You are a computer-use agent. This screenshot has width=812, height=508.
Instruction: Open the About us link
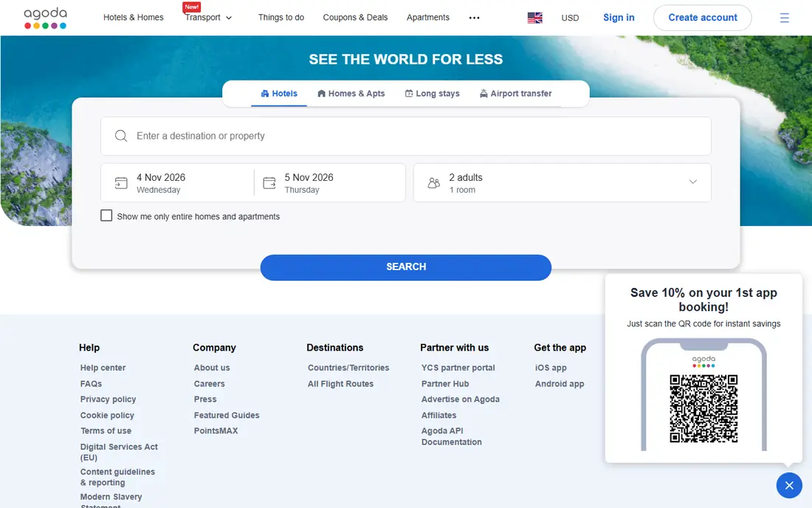point(212,368)
